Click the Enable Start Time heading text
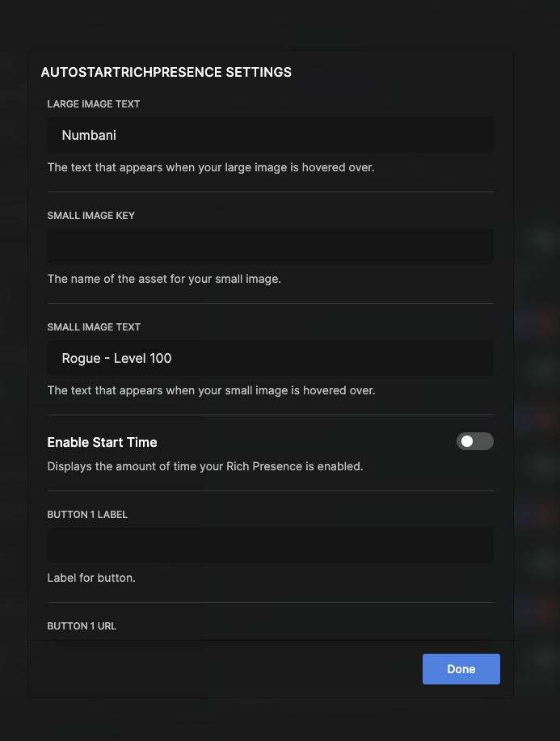 click(102, 442)
